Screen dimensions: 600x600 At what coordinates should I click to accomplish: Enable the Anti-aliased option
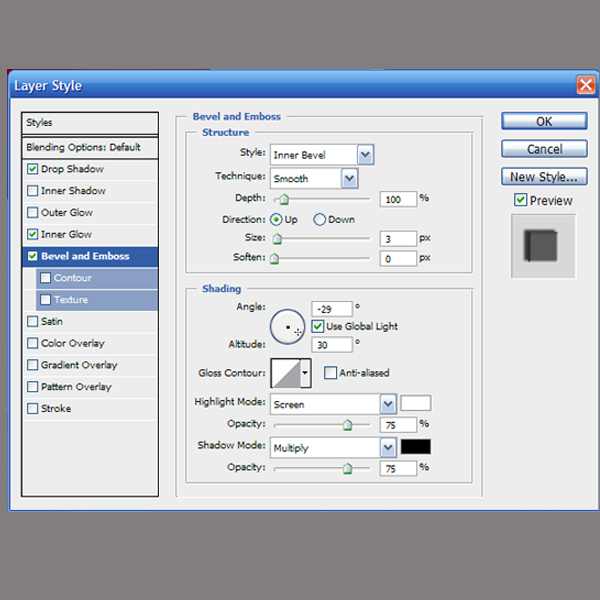(x=331, y=373)
